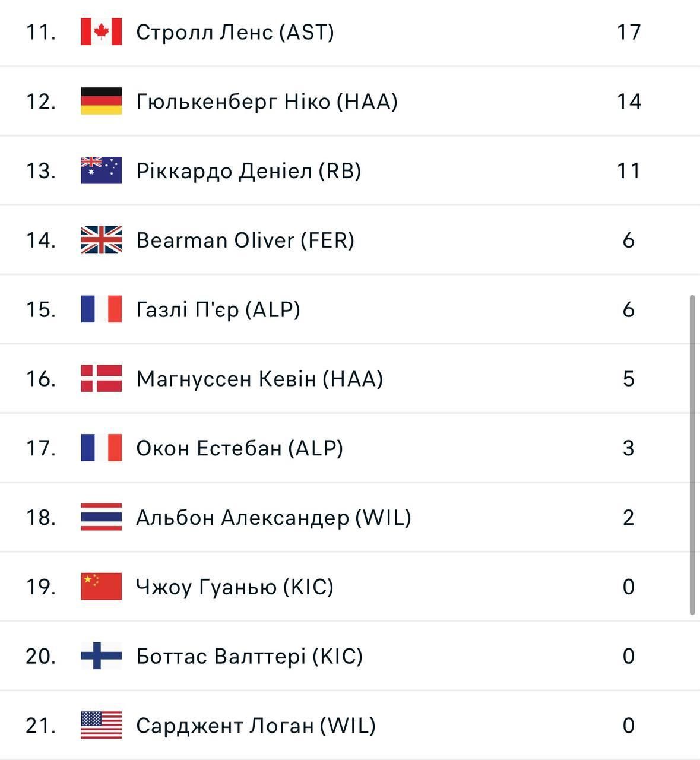Screen dimensions: 700x760
Task: Click the US flag beside Сарджент Логан
Action: click(x=102, y=725)
